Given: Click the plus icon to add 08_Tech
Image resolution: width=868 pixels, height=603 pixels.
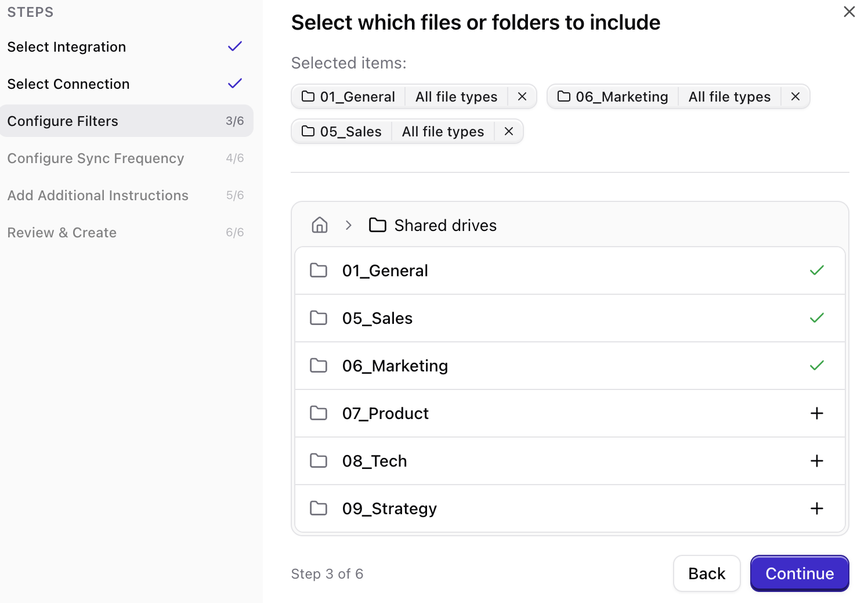Looking at the screenshot, I should [x=817, y=461].
